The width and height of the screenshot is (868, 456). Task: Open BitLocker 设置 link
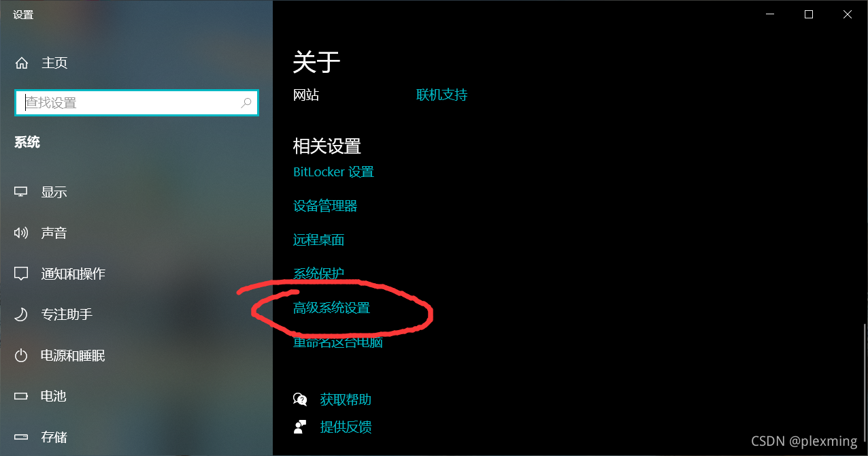click(333, 172)
